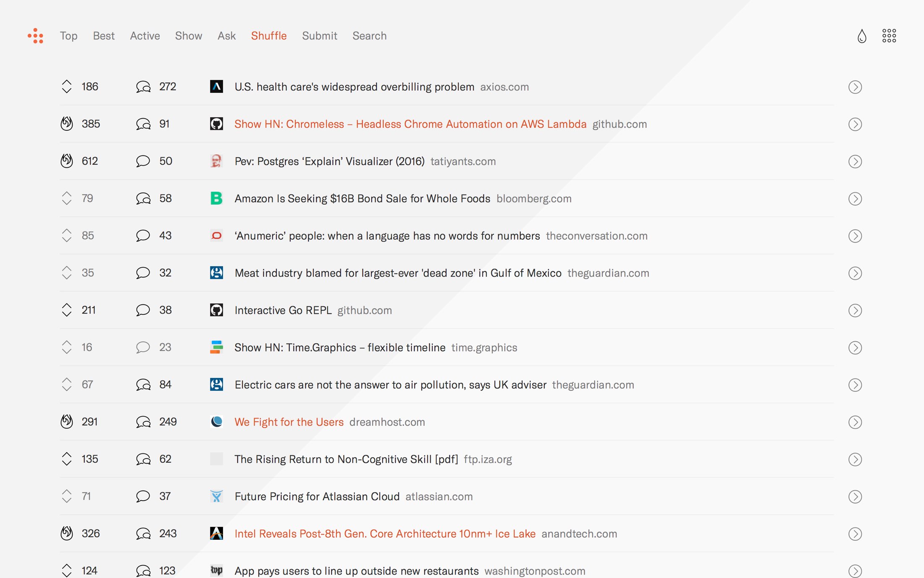Open the Submit page
The height and width of the screenshot is (578, 924).
pos(320,36)
